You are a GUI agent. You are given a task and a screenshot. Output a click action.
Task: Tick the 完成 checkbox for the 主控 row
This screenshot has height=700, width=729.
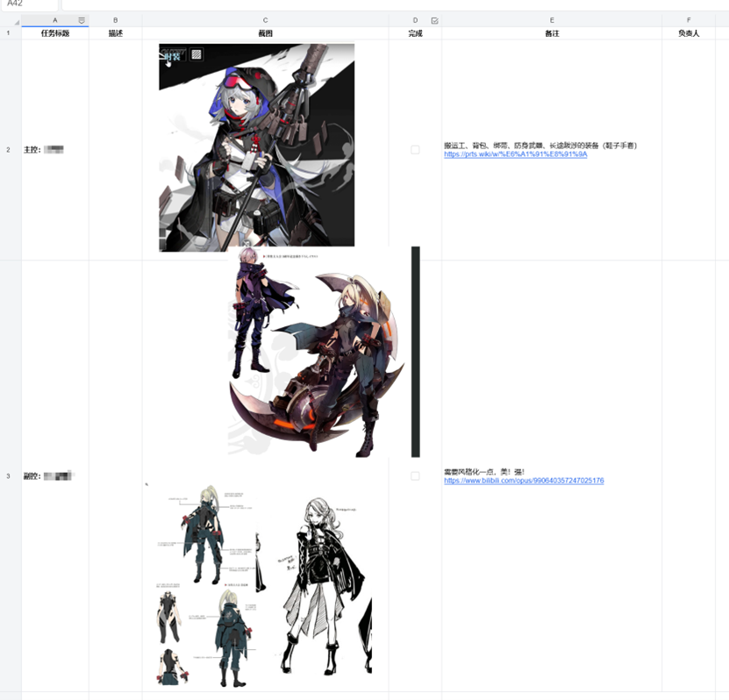[415, 150]
